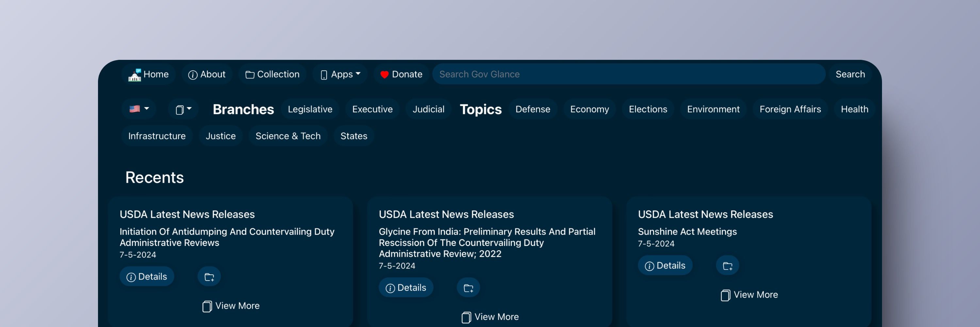Click Details for Sunshine Act Meetings card

click(665, 265)
